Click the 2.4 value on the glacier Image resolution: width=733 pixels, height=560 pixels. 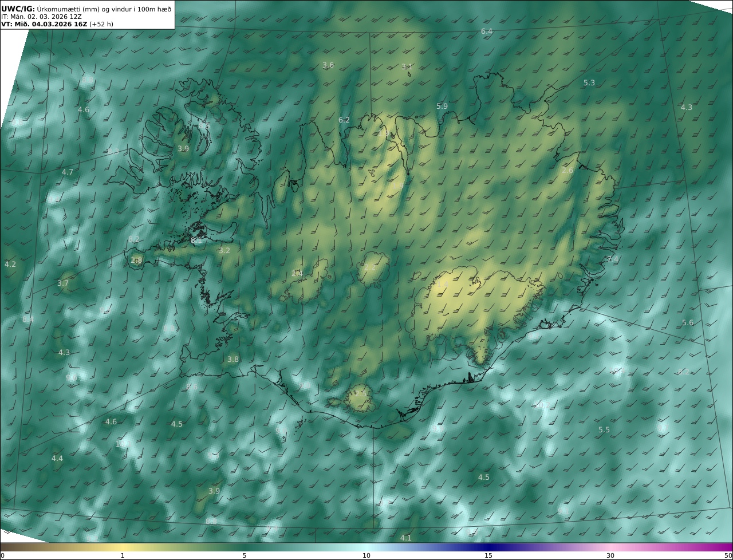tap(297, 274)
